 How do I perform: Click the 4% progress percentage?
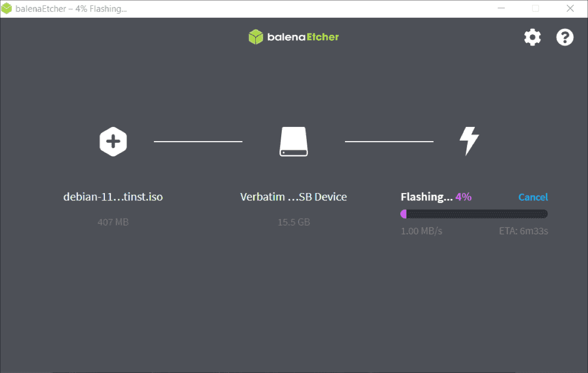click(464, 197)
